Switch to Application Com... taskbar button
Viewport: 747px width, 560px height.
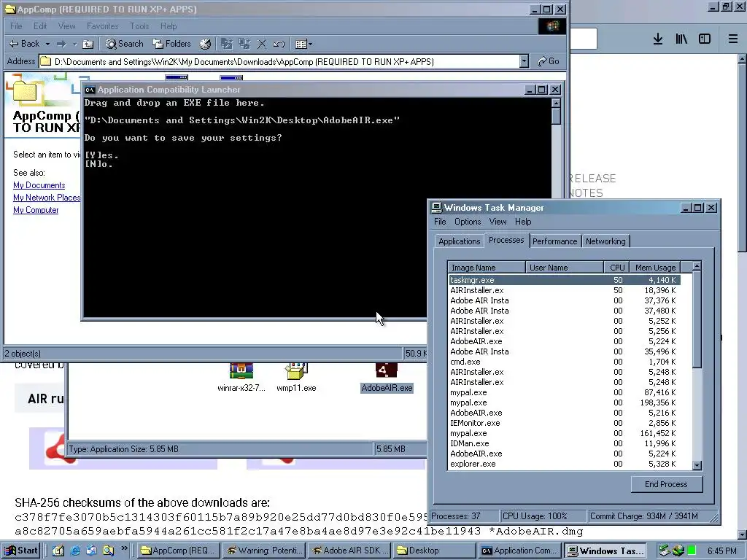tap(519, 551)
